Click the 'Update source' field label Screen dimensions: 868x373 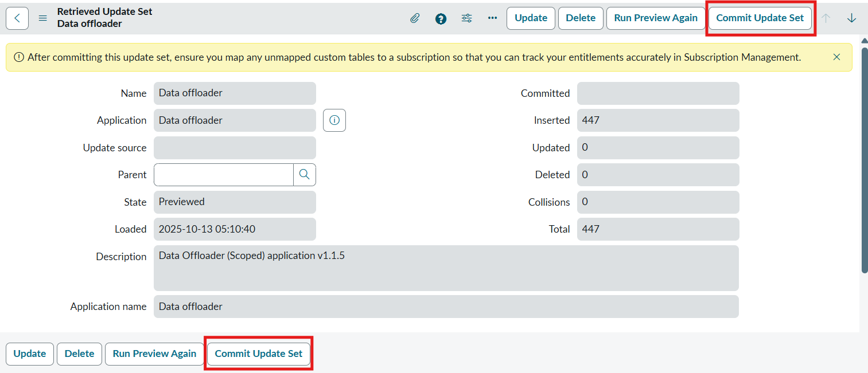[x=115, y=148]
